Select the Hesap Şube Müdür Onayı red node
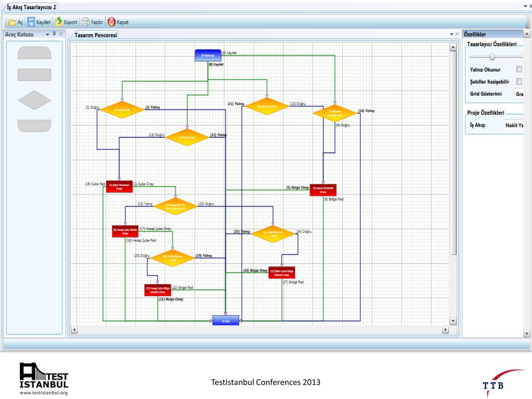Image resolution: width=532 pixels, height=399 pixels. click(125, 231)
